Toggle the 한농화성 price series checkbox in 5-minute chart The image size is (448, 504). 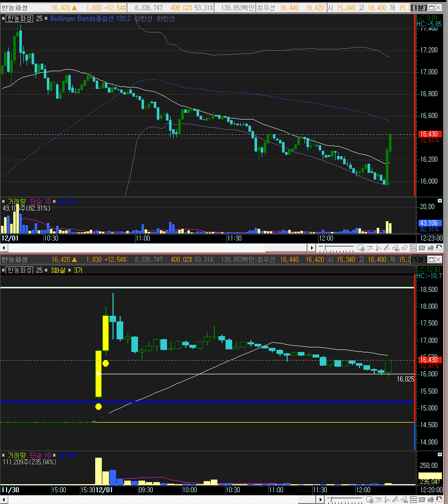[x=3, y=271]
